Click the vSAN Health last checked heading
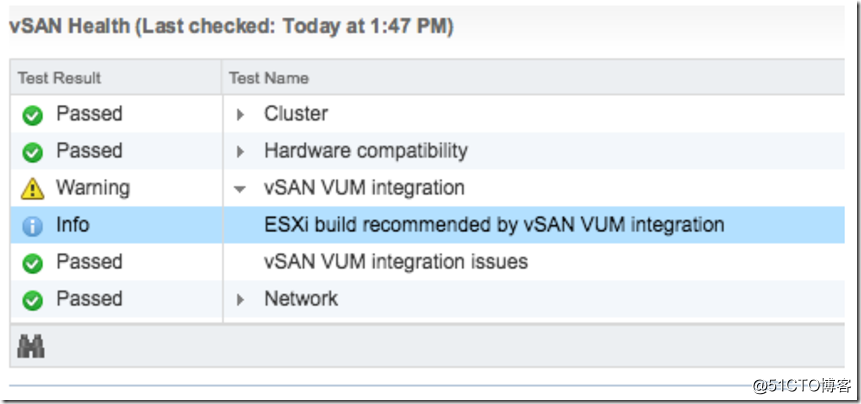The width and height of the screenshot is (861, 404). [231, 27]
